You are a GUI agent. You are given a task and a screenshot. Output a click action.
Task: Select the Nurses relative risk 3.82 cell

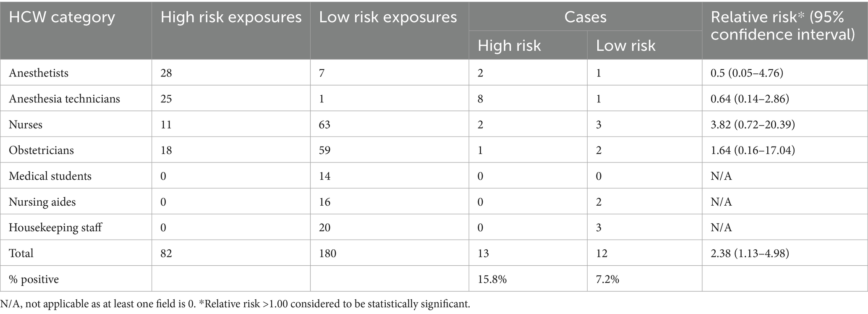[753, 125]
